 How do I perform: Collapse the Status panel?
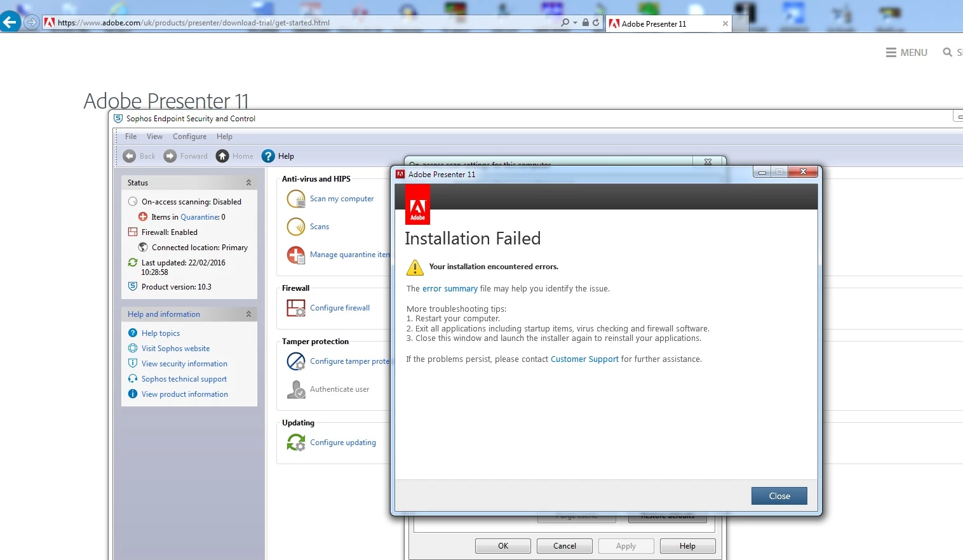coord(248,183)
